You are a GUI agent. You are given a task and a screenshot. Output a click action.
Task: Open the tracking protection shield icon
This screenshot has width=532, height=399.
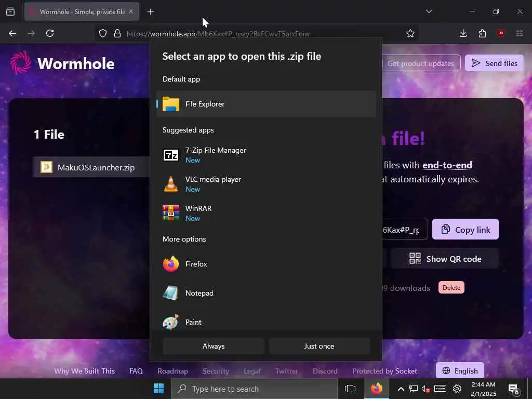coord(103,33)
